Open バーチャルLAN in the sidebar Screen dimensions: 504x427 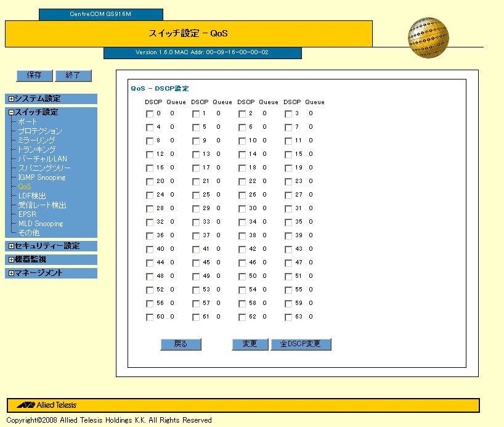point(43,159)
